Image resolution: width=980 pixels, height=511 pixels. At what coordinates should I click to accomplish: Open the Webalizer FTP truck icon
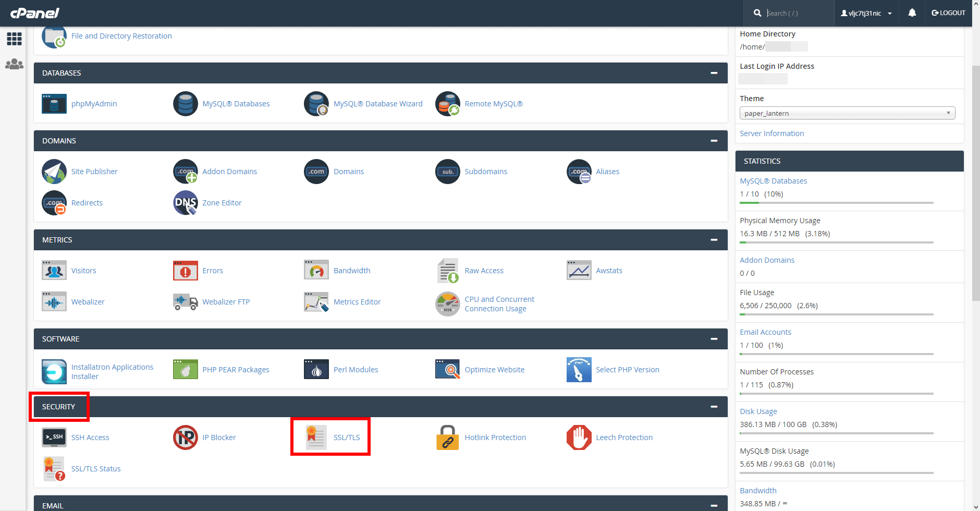pyautogui.click(x=186, y=302)
